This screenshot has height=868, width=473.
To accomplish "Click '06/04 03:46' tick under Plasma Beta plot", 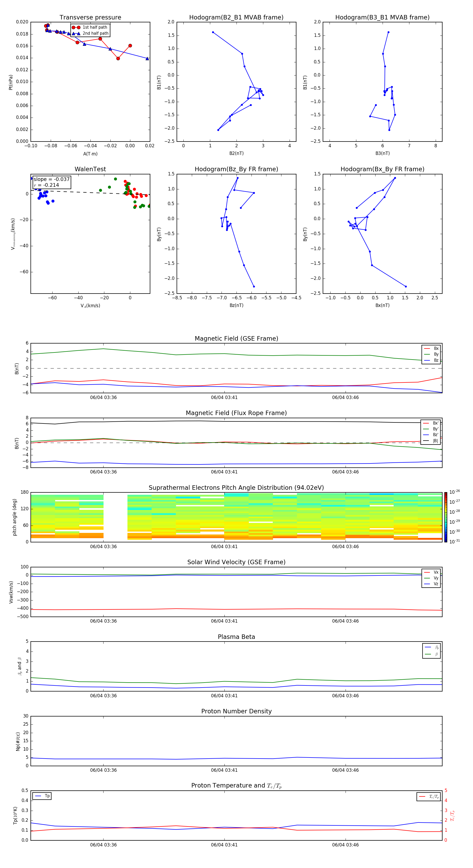I will coord(345,696).
